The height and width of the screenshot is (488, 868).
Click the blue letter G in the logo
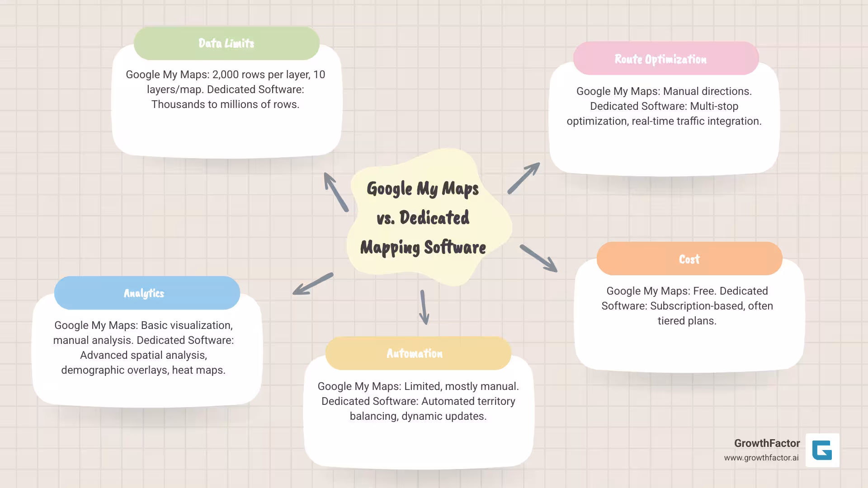pyautogui.click(x=822, y=450)
